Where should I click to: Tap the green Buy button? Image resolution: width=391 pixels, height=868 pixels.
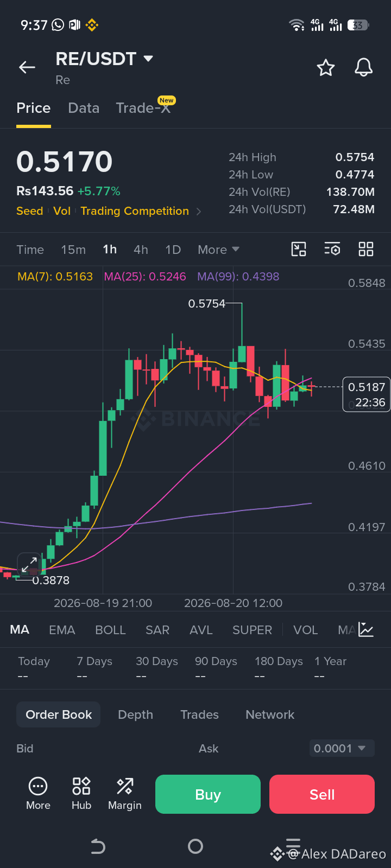click(x=208, y=794)
